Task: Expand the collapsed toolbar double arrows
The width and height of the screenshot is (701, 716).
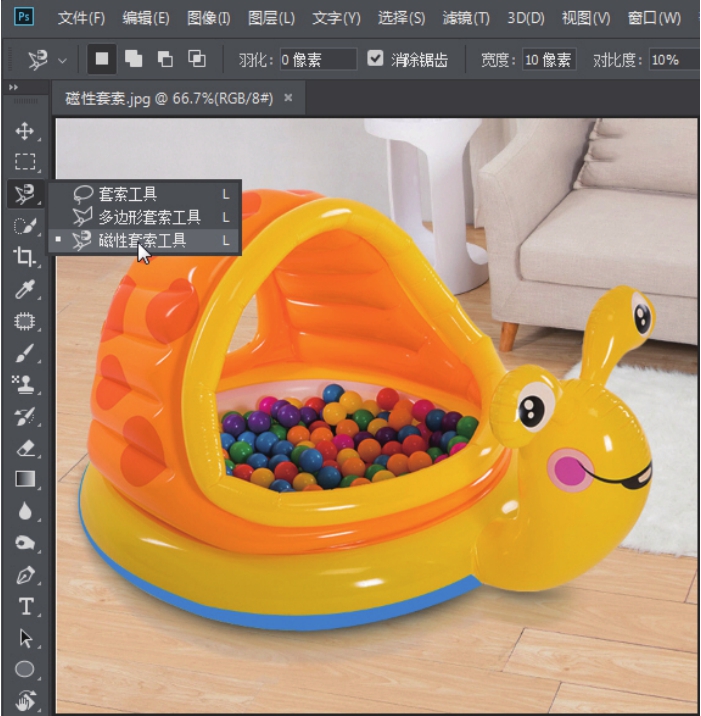Action: point(14,87)
